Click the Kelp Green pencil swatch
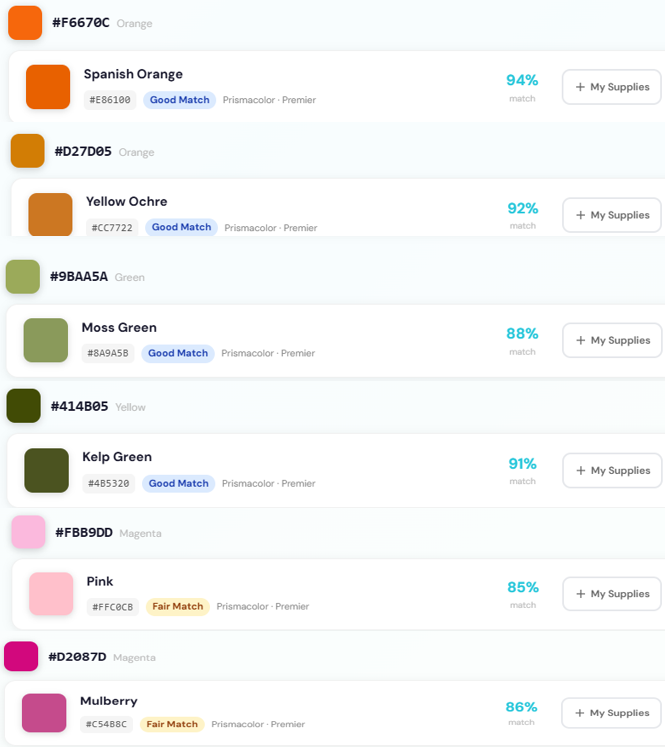Screen dimensions: 665x747 click(46, 470)
